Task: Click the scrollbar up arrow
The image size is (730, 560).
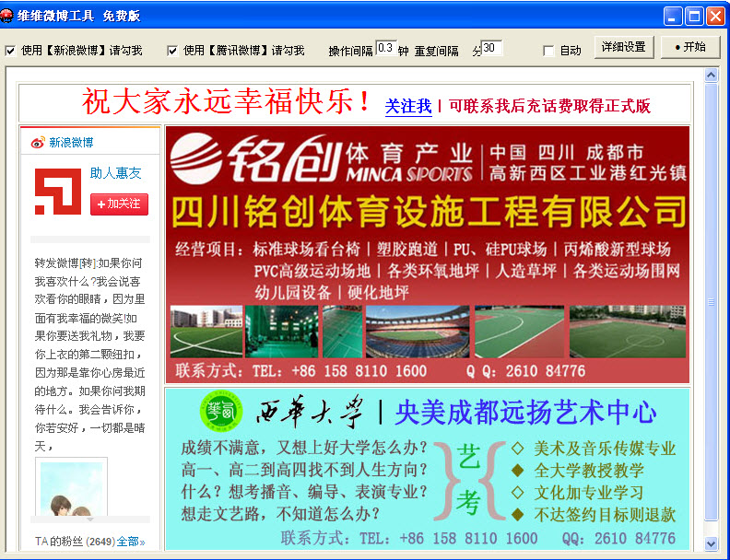Action: click(711, 75)
